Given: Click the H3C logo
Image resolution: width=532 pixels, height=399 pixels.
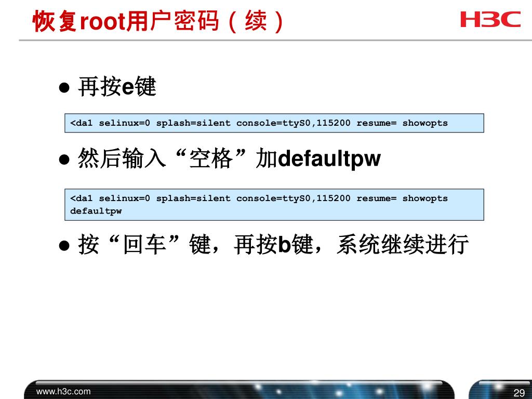Looking at the screenshot, I should (490, 19).
